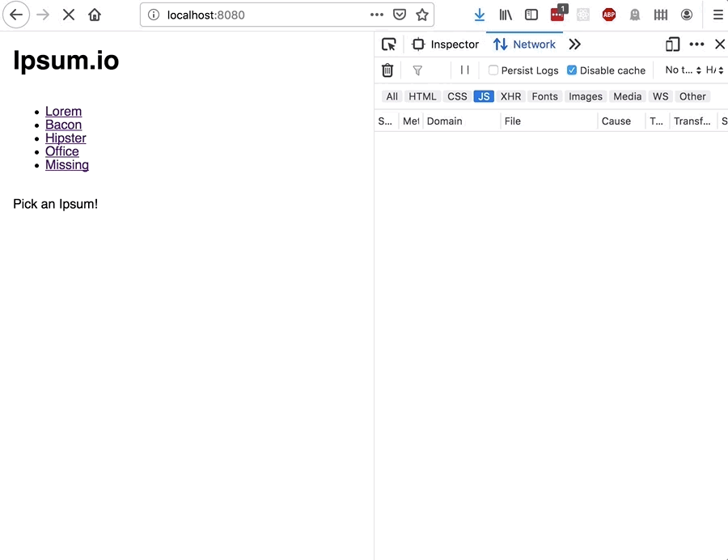Activate the element picker icon in devtools

click(x=389, y=45)
